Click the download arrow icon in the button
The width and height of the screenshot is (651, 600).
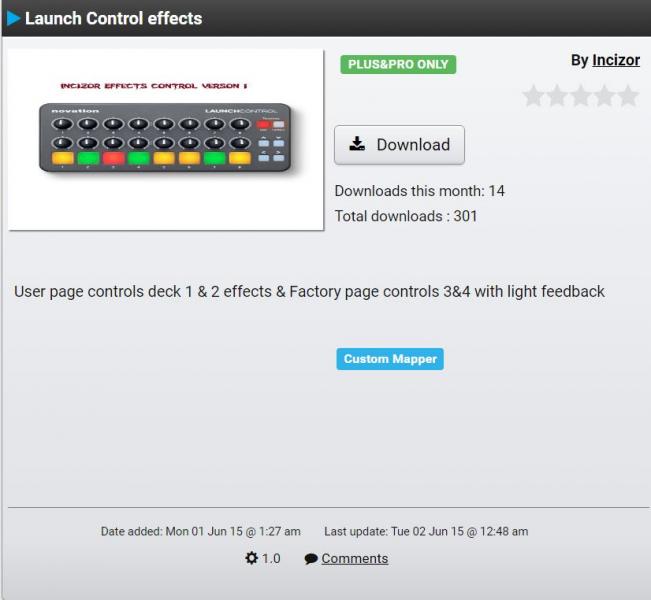pyautogui.click(x=357, y=144)
